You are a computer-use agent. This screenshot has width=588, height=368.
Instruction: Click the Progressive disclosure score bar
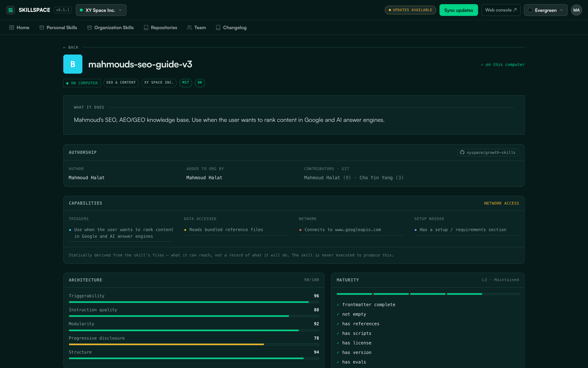click(x=194, y=344)
